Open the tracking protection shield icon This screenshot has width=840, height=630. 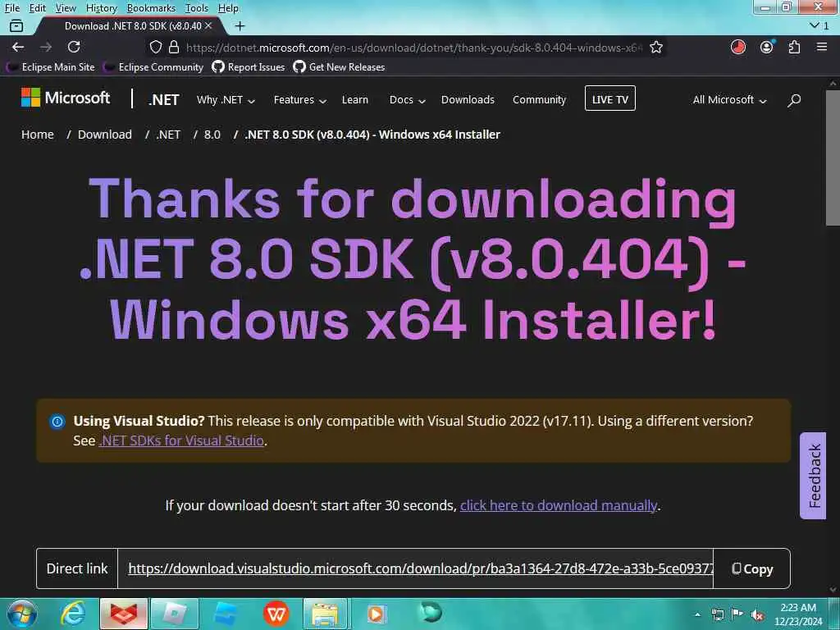pos(155,47)
